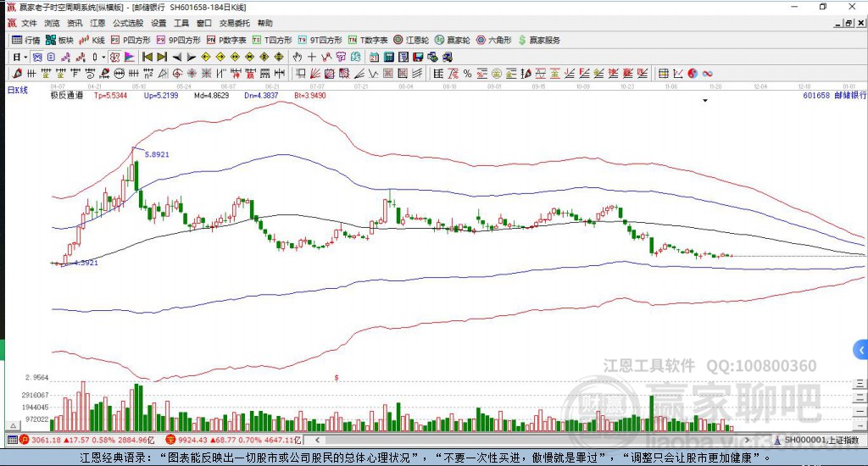The image size is (868, 466).
Task: Open 赢家服务 service
Action: coord(539,40)
